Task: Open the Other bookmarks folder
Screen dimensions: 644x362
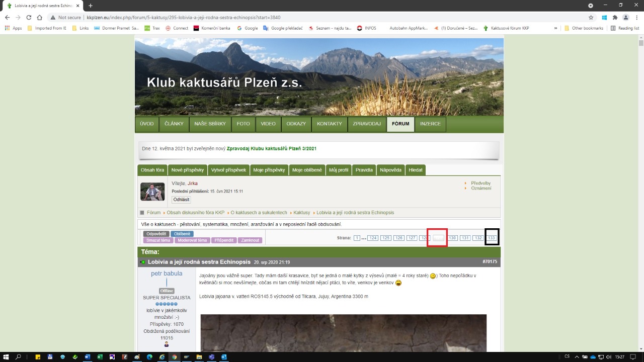Action: (x=584, y=28)
